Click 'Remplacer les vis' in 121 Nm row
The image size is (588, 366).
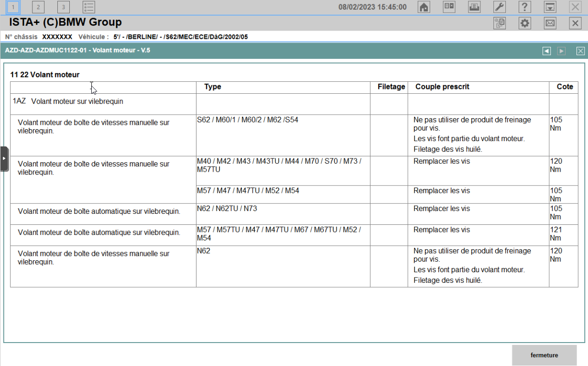coord(442,230)
